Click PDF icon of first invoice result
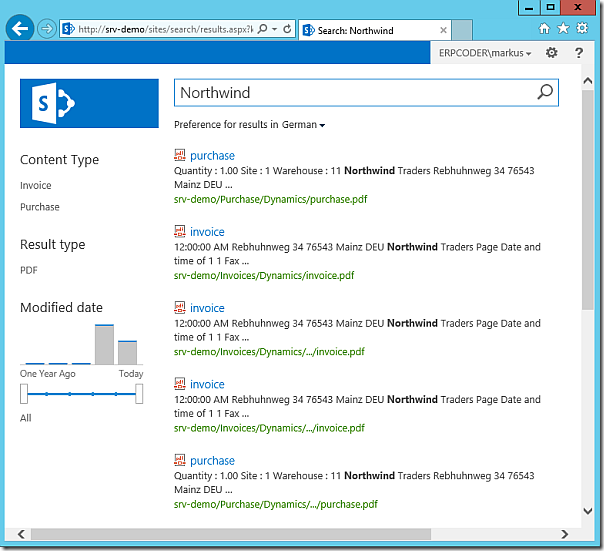 (x=180, y=231)
